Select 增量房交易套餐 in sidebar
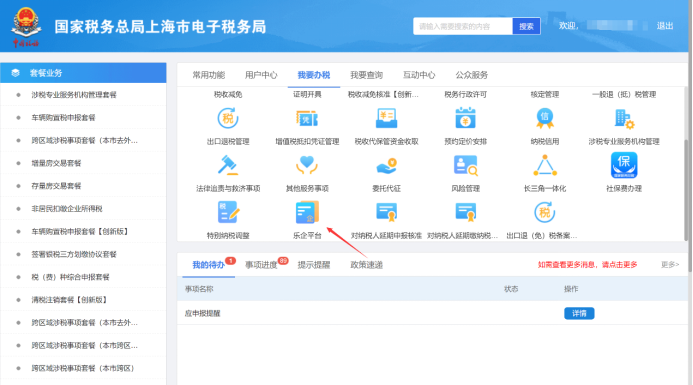The width and height of the screenshot is (693, 385). pos(56,163)
